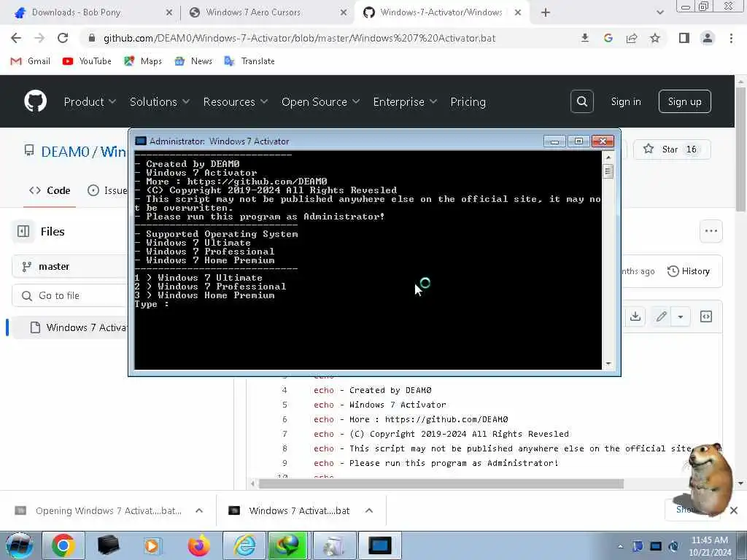Viewport: 747px width, 560px height.
Task: Star the repository with the Star button
Action: pos(672,149)
